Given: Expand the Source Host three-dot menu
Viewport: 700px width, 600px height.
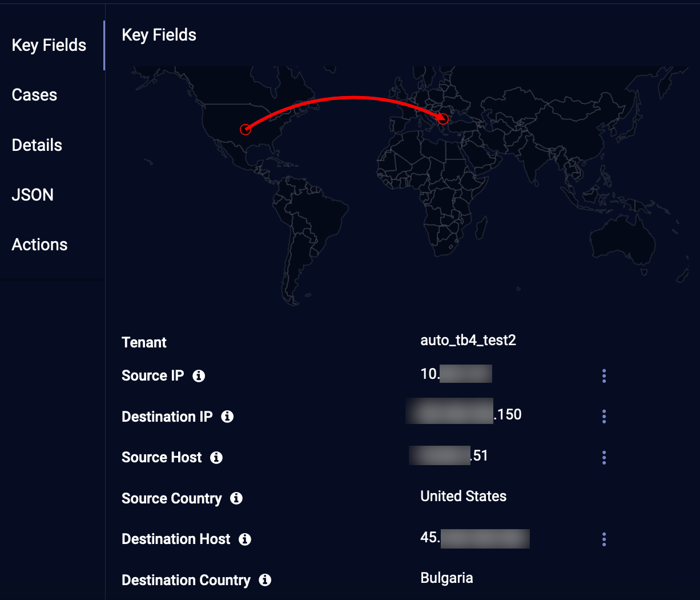Looking at the screenshot, I should click(x=604, y=458).
